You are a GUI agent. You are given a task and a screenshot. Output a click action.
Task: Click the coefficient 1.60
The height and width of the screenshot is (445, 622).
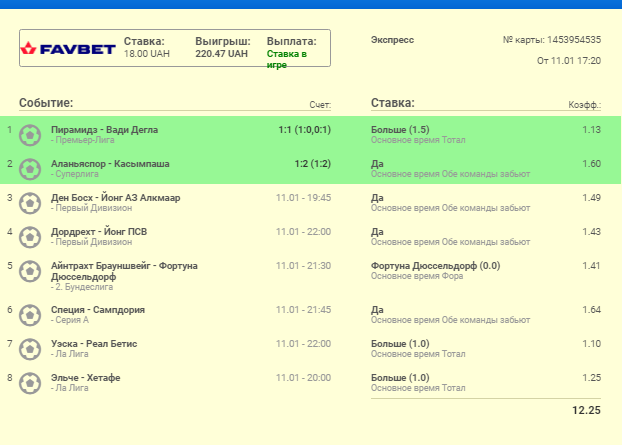click(x=591, y=164)
